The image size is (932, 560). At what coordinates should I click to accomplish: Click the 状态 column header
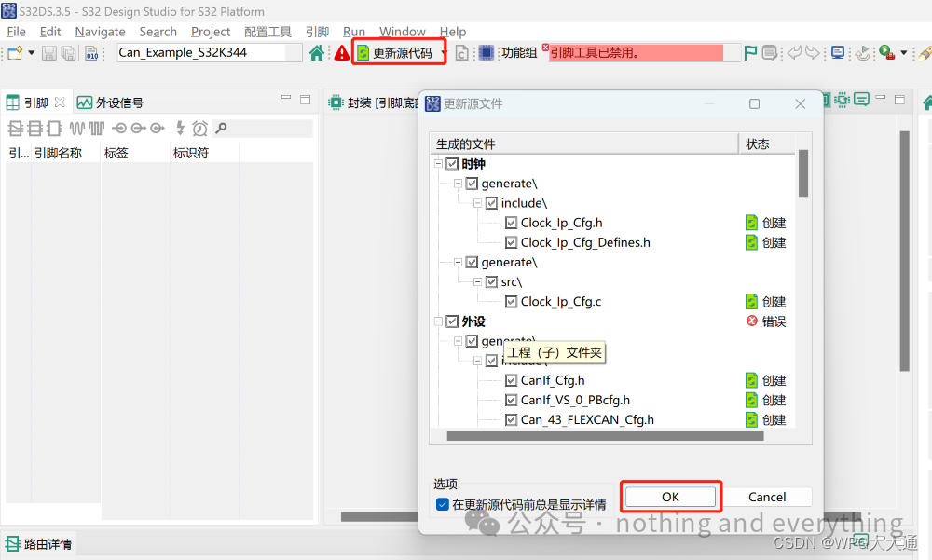point(767,143)
